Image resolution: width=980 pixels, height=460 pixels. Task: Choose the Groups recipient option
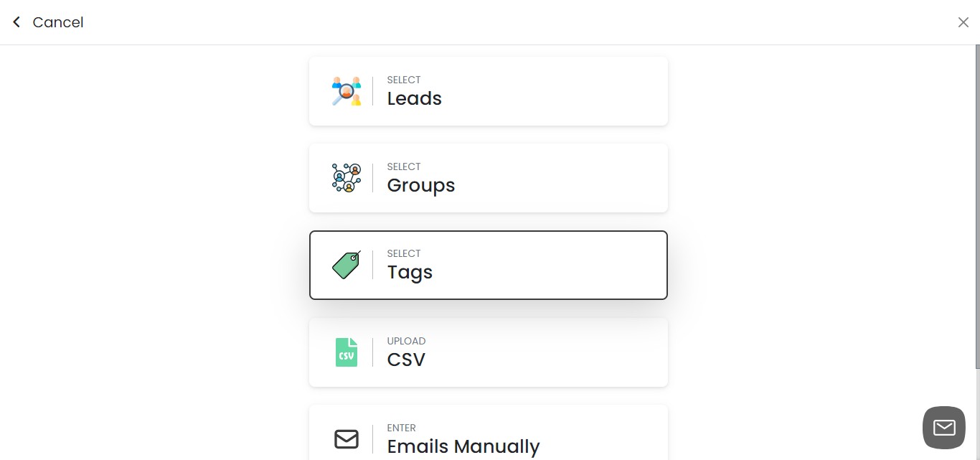tap(488, 177)
